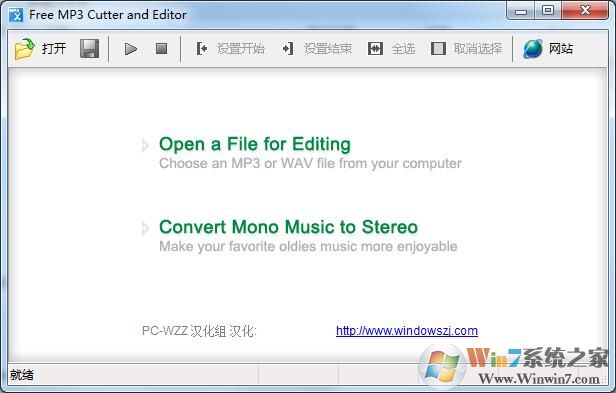Click the floppy disk save icon
Screen dimensions: 616x393
click(90, 49)
